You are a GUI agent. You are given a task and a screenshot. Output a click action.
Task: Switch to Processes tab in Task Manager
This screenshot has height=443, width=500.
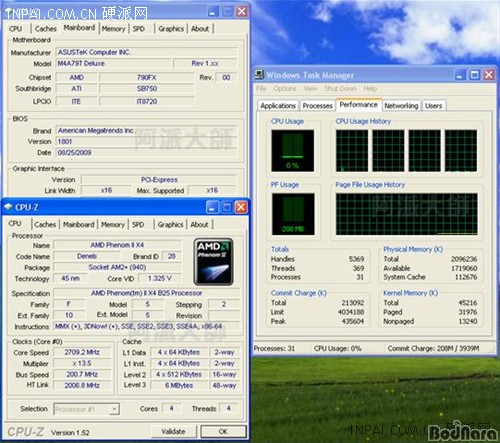coord(318,106)
